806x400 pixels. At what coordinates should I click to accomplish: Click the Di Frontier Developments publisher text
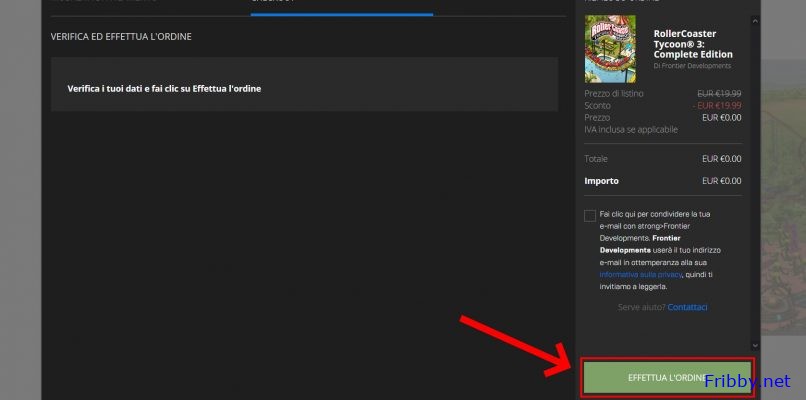coord(692,66)
